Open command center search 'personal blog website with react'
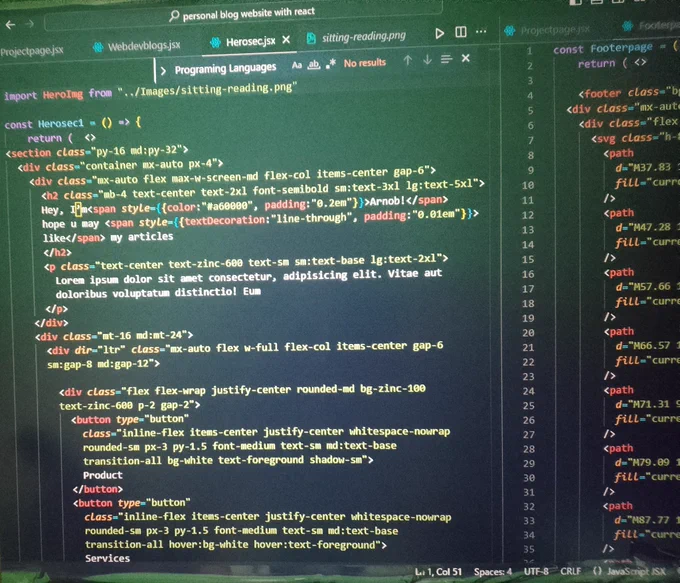680x583 pixels. click(x=243, y=14)
